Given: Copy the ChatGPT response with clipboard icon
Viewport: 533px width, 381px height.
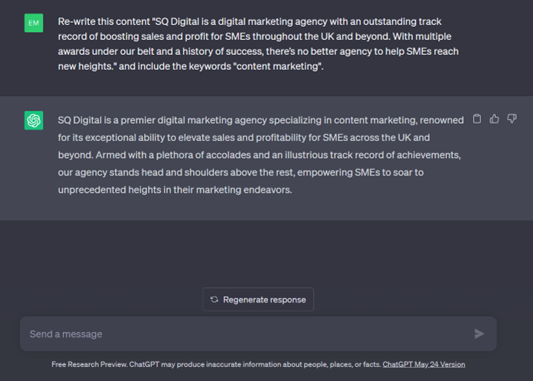Looking at the screenshot, I should pos(477,119).
